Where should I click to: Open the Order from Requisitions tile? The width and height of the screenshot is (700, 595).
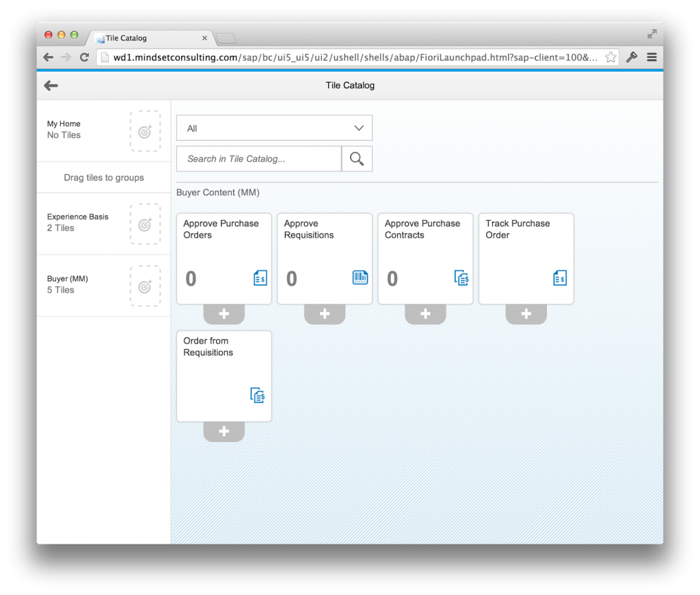[x=224, y=376]
